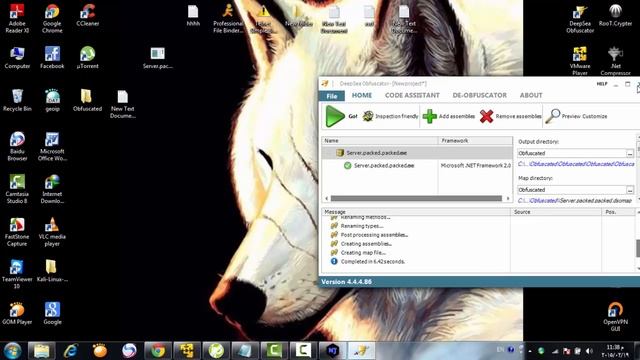Select Baidu Browser desktop icon
Image resolution: width=640 pixels, height=360 pixels.
(x=17, y=147)
